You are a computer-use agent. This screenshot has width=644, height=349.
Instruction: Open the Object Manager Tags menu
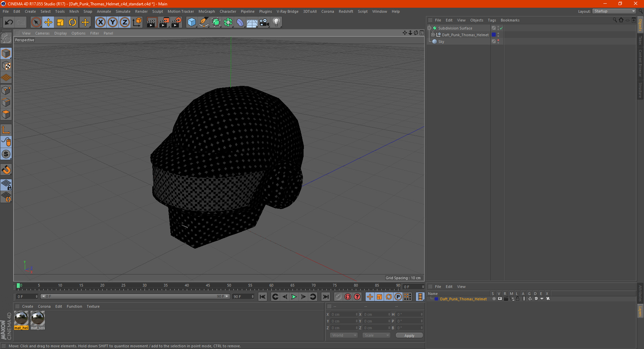pos(492,20)
